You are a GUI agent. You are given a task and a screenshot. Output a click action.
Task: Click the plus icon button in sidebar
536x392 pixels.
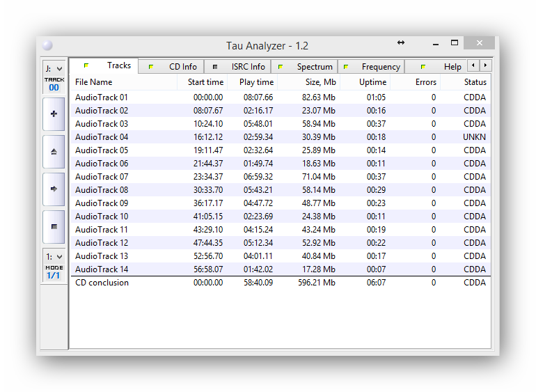click(54, 114)
